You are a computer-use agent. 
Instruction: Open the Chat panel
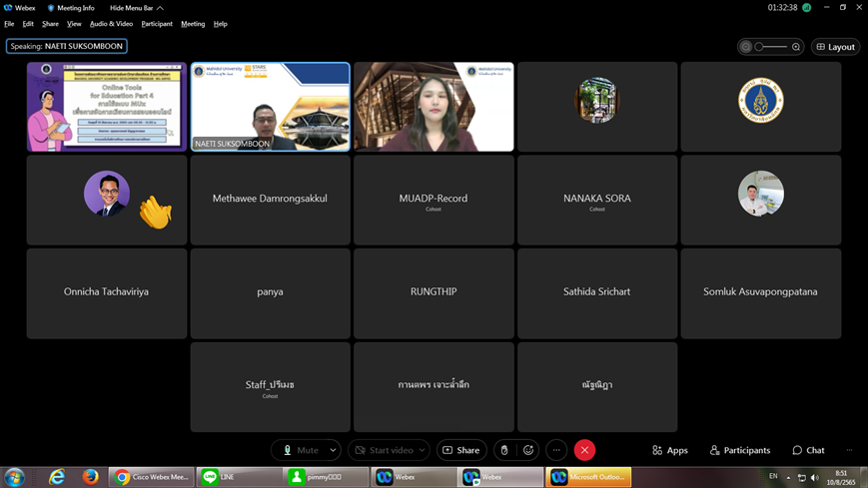pyautogui.click(x=808, y=450)
